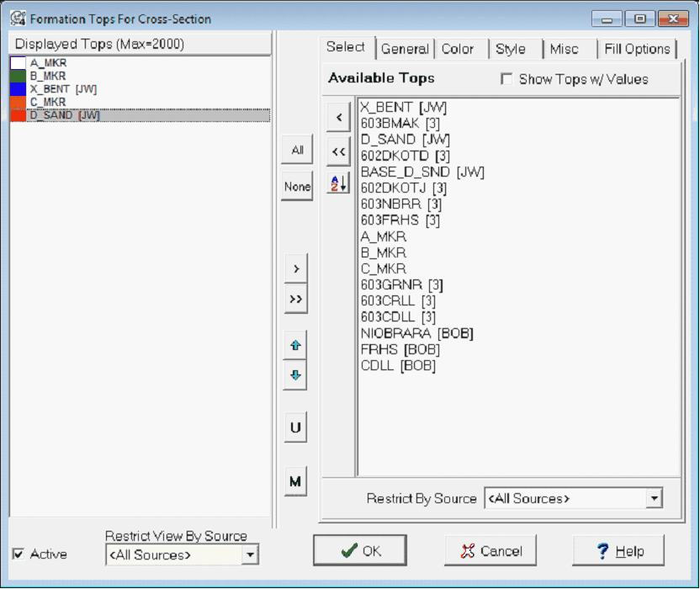This screenshot has height=589, width=700.
Task: Click the double-left arrow to add all tops
Action: (x=337, y=152)
